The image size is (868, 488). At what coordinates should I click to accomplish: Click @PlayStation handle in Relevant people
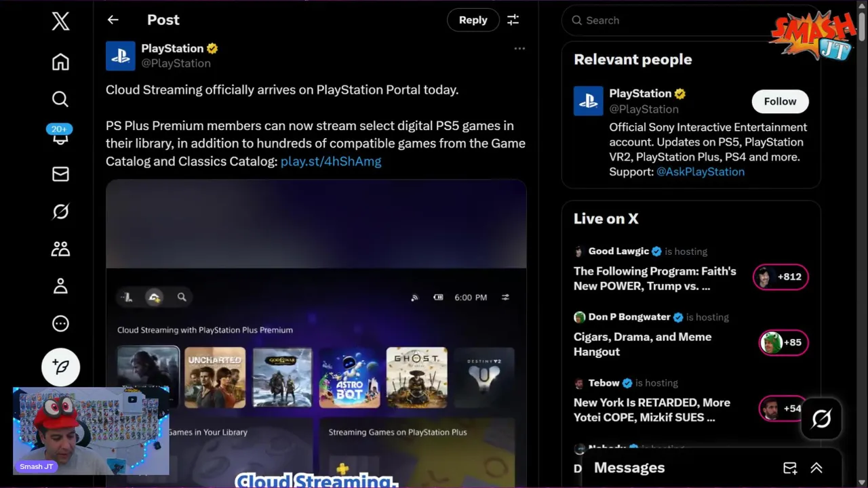644,108
